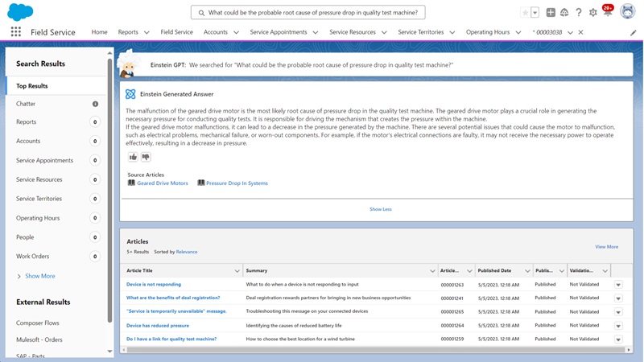
Task: Click the sidebar vertical scrollbar
Action: 109,190
